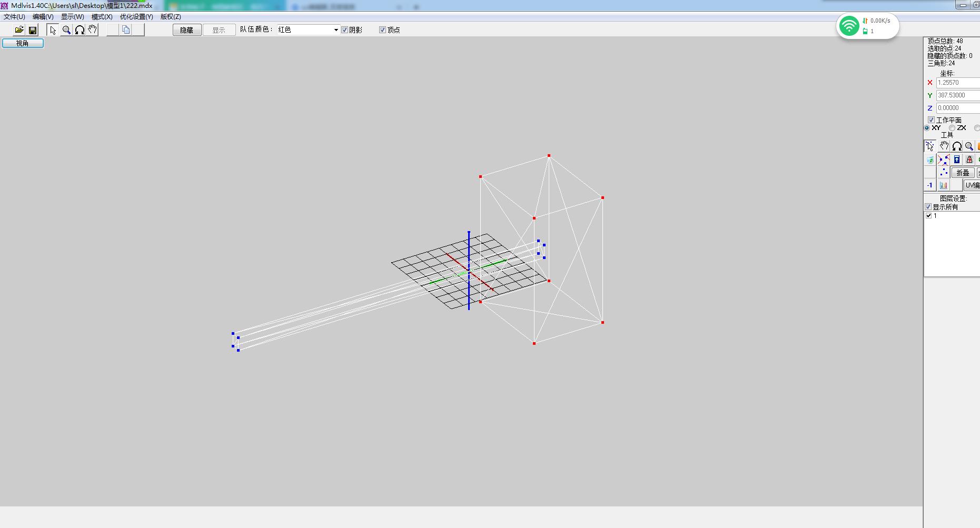Open the 优化设置(Y) menu
980x528 pixels.
pos(136,17)
